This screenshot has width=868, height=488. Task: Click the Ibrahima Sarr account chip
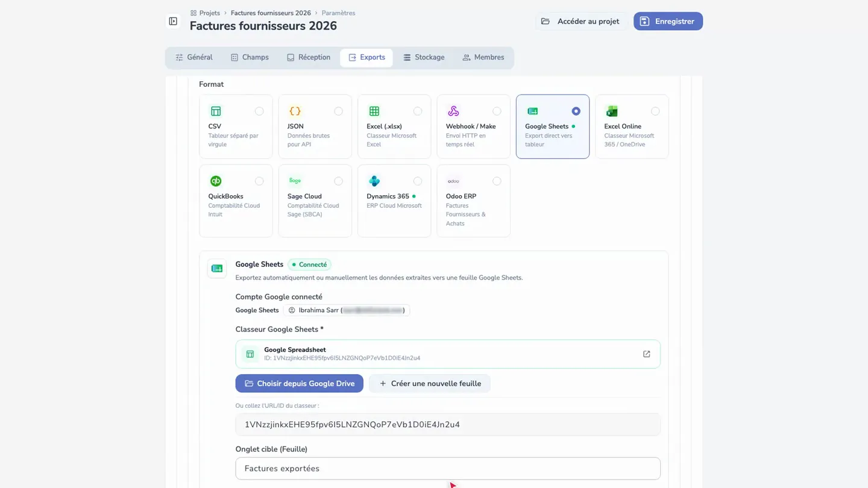tap(347, 310)
